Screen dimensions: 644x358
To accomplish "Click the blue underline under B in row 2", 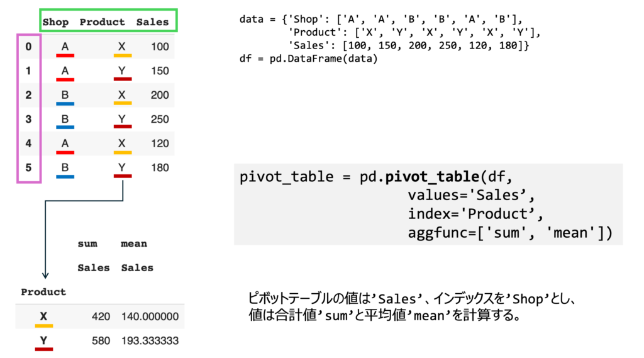I will point(65,103).
